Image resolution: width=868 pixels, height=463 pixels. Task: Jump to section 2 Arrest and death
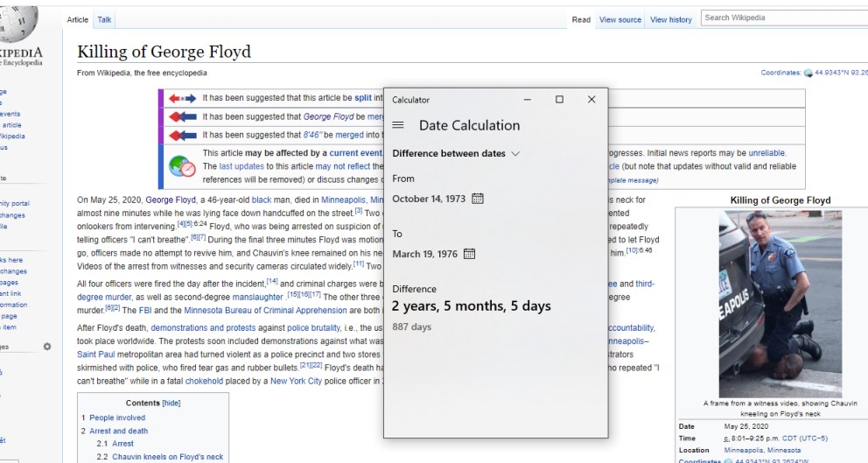(x=114, y=431)
